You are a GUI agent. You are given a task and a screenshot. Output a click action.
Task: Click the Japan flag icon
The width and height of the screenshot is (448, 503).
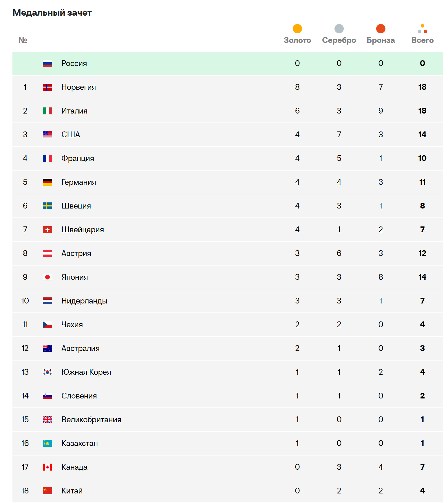[x=47, y=277]
